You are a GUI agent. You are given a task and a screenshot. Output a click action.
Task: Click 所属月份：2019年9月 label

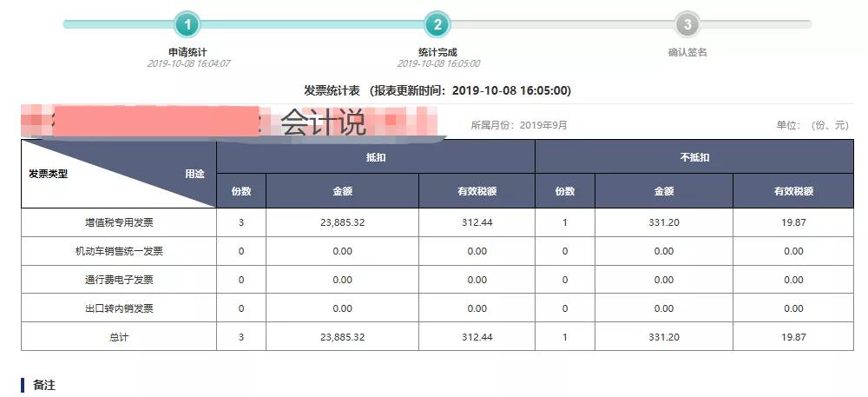point(519,125)
